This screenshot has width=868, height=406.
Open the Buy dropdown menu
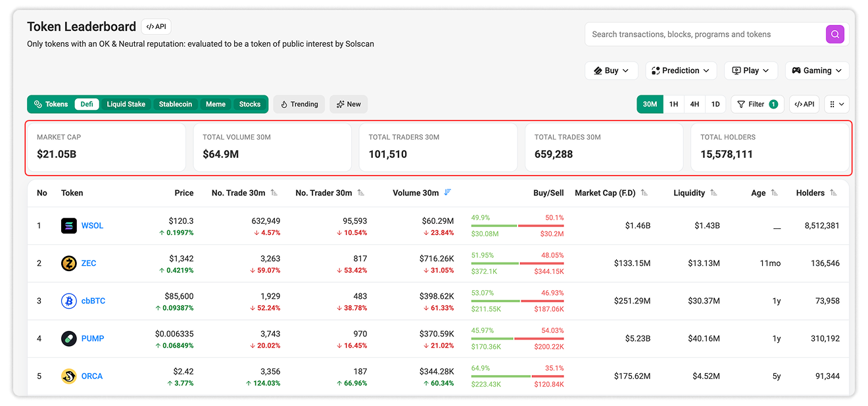(x=611, y=70)
